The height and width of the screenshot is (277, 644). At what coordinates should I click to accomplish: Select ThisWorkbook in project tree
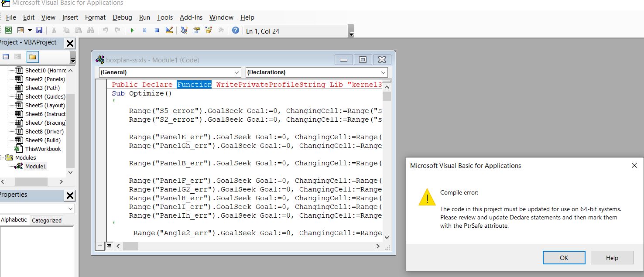[43, 149]
